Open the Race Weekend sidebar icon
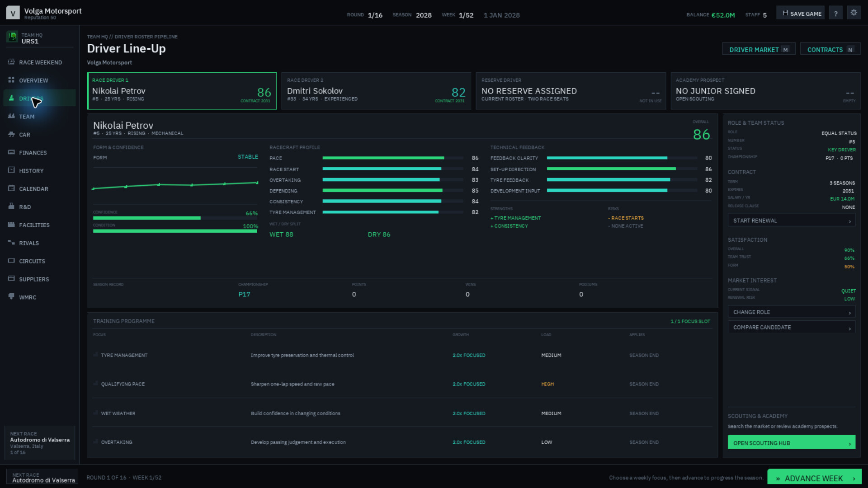Viewport: 868px width, 488px height. 11,62
